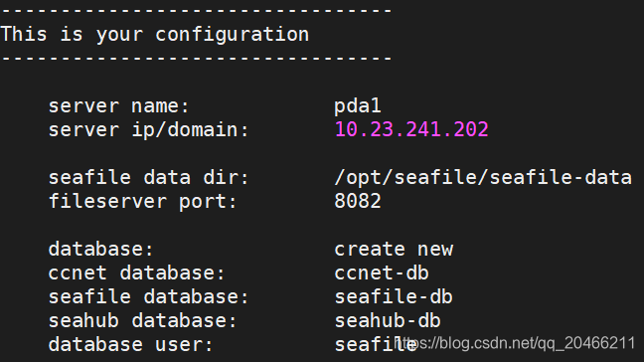Click the path /opt/seafile/seafile-data
The height and width of the screenshot is (362, 644).
click(x=483, y=178)
